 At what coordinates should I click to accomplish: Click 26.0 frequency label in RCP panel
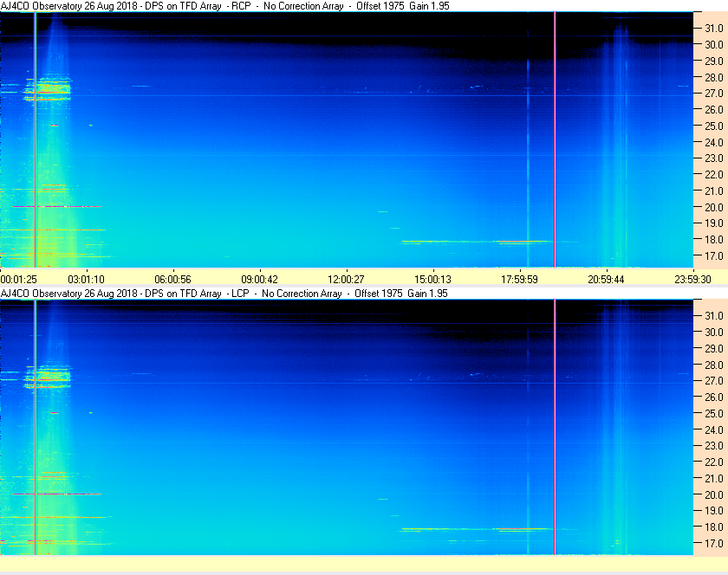pyautogui.click(x=714, y=109)
